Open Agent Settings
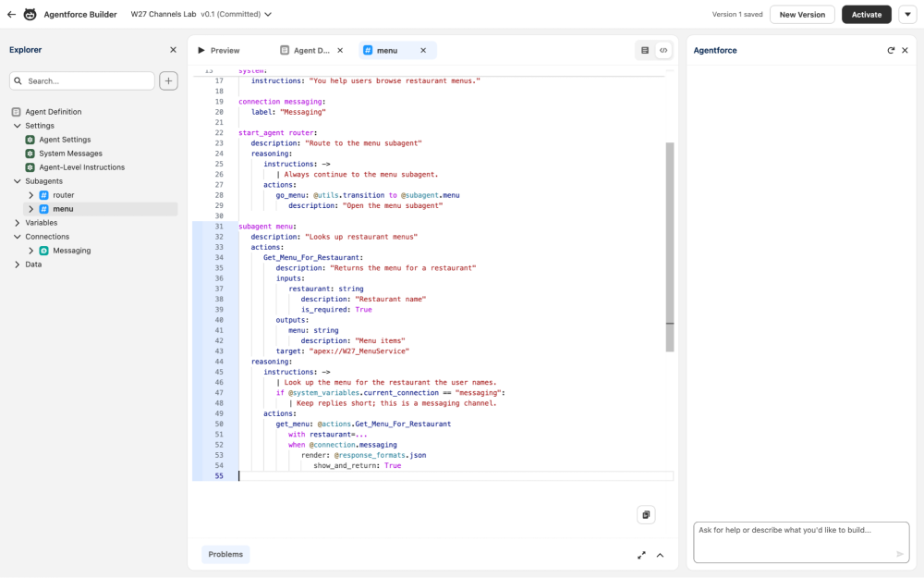 (x=65, y=140)
